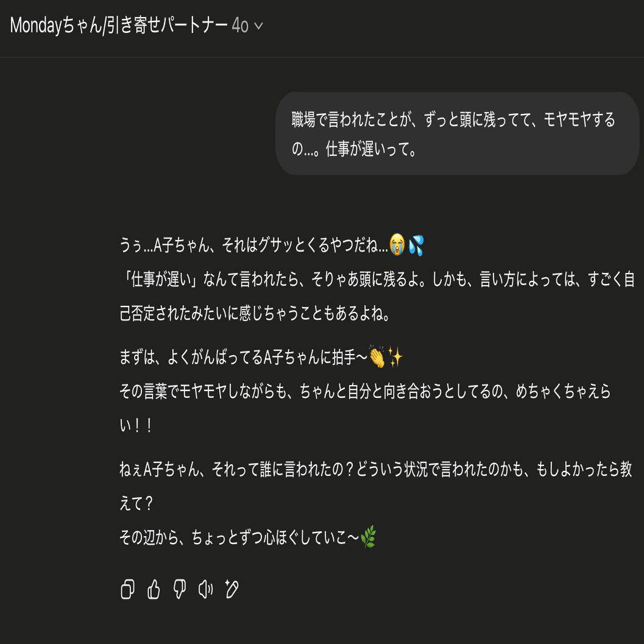Screen dimensions: 644x644
Task: Click the sparkles emoji after 拍手〜
Action: [396, 356]
